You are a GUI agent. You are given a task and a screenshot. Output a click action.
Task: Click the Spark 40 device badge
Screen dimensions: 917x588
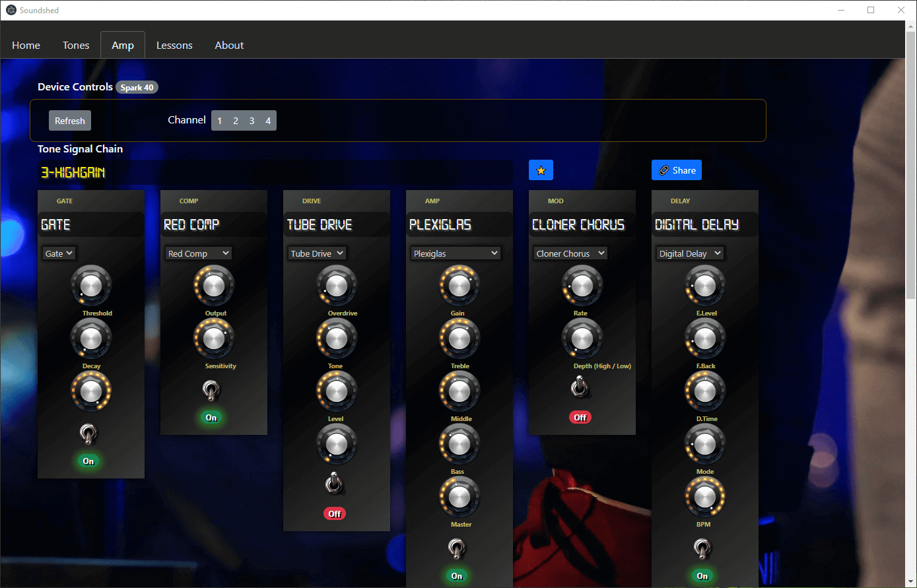137,87
